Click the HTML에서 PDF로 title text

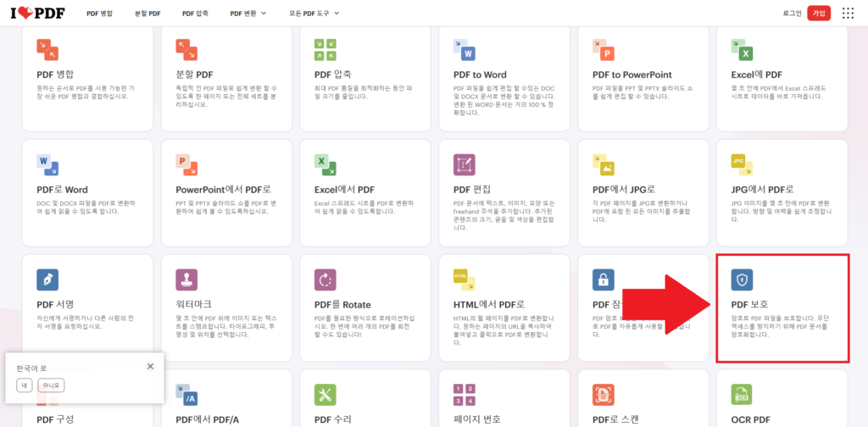coord(489,305)
